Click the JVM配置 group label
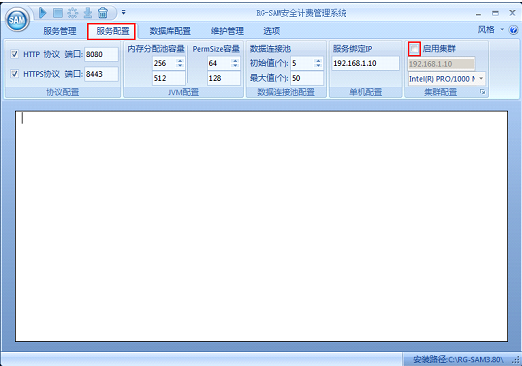The image size is (522, 366). click(183, 92)
